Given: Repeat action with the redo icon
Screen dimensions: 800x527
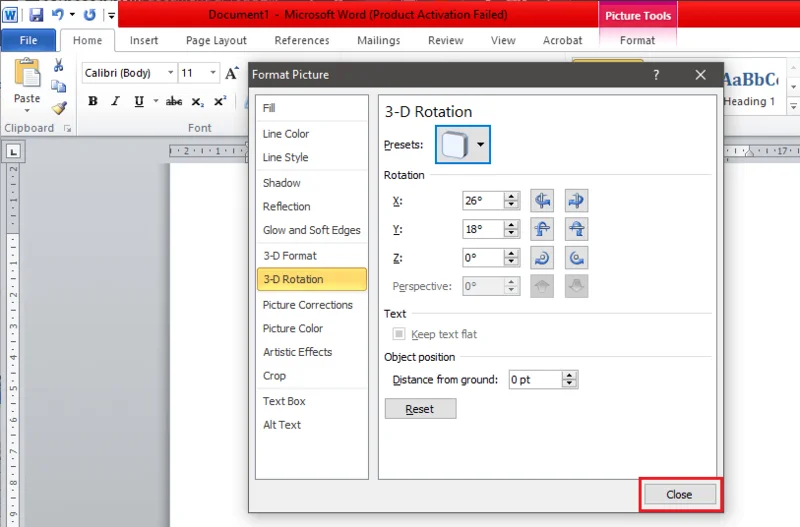Looking at the screenshot, I should click(90, 15).
